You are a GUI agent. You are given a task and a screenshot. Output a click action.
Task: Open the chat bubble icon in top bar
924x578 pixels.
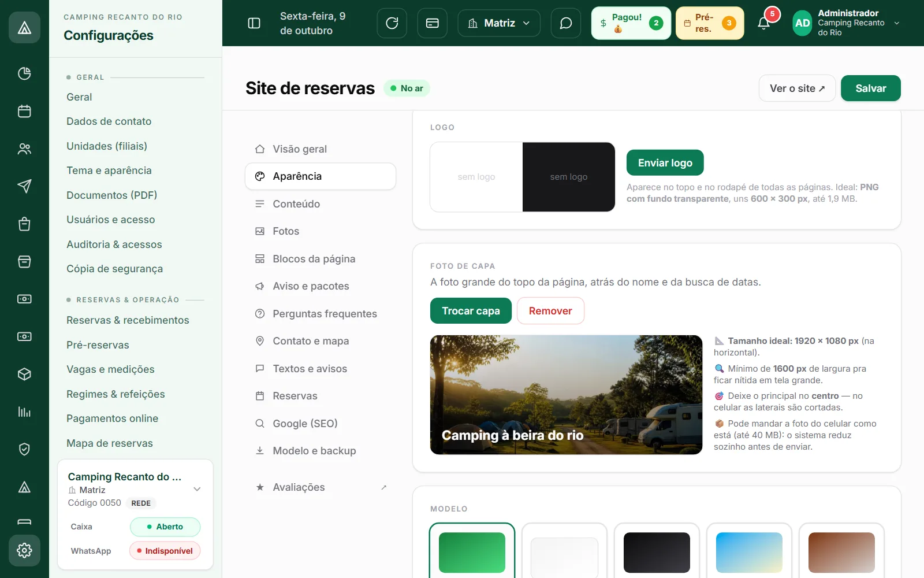point(566,23)
